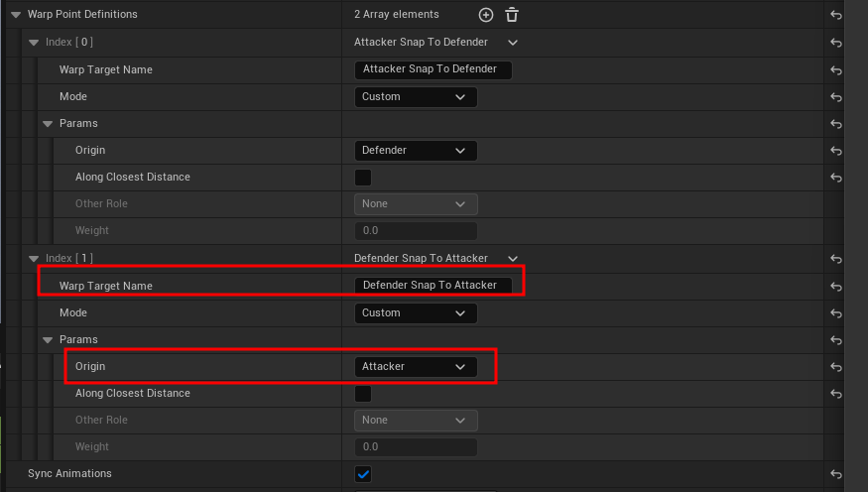Screen dimensions: 868x492
Task: Add element to Warp Point Definitions array
Action: pos(485,15)
